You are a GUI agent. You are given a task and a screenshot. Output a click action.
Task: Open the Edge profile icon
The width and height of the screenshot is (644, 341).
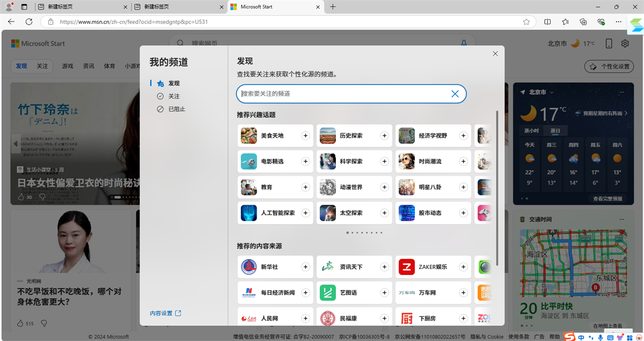(9, 7)
